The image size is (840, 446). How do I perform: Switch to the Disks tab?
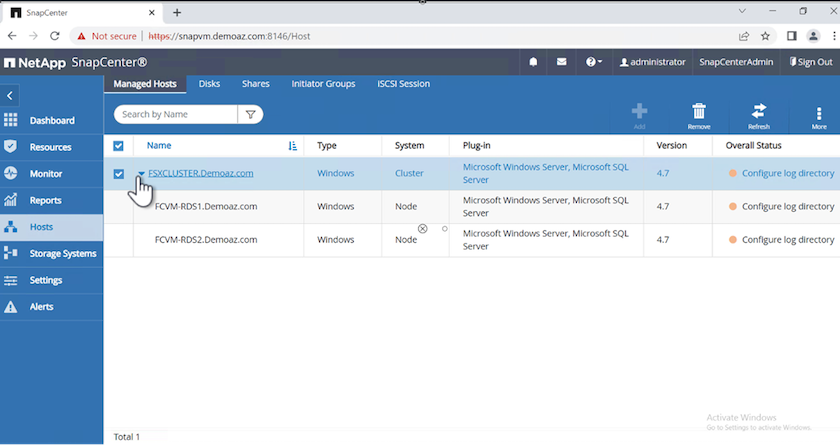click(x=209, y=84)
